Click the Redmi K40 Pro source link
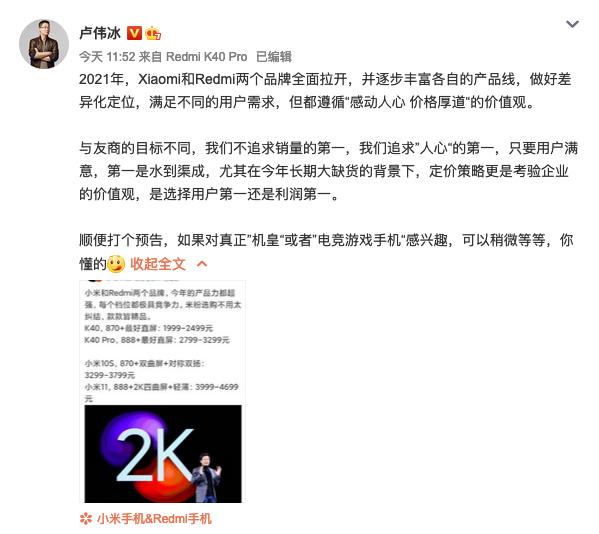 click(206, 57)
